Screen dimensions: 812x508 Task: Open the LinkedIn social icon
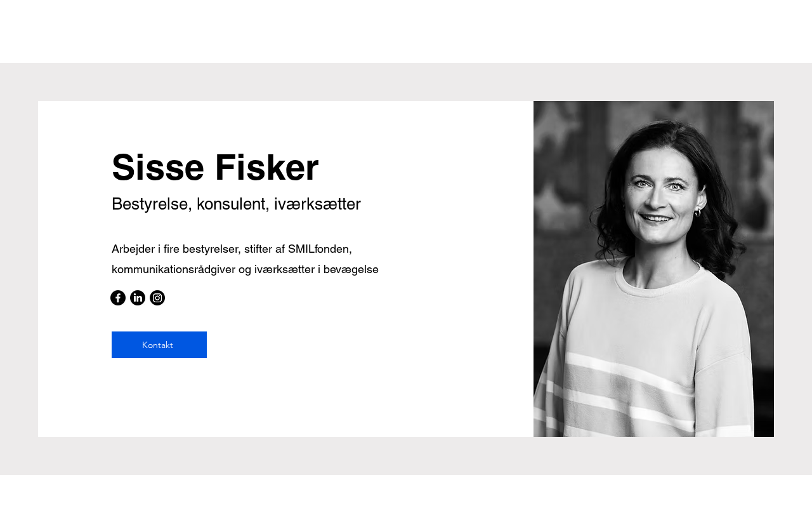coord(138,298)
